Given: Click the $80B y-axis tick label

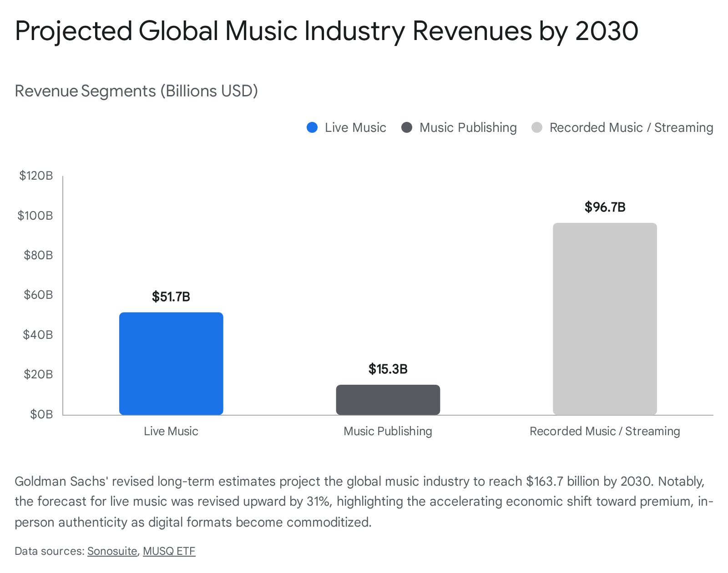Looking at the screenshot, I should [x=38, y=255].
